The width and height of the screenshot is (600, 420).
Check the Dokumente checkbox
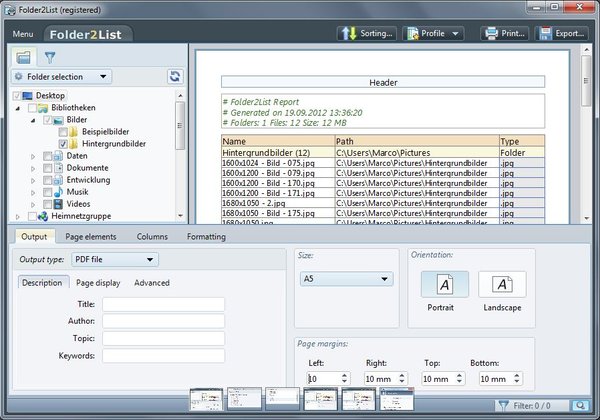47,168
